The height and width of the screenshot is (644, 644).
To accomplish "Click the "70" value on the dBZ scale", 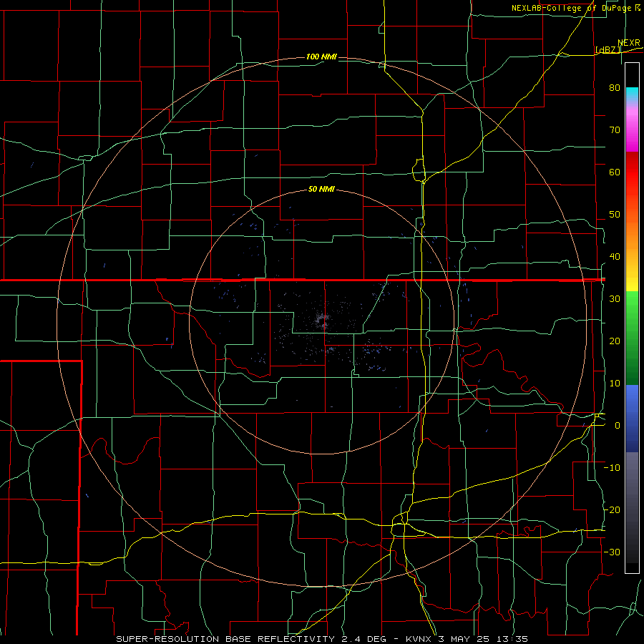I will (615, 130).
